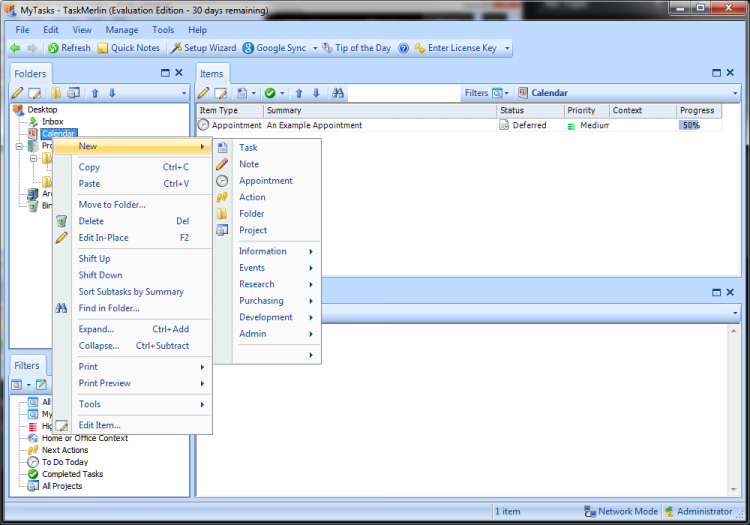Click move up arrow in Items toolbar
The width and height of the screenshot is (750, 525).
click(x=299, y=93)
